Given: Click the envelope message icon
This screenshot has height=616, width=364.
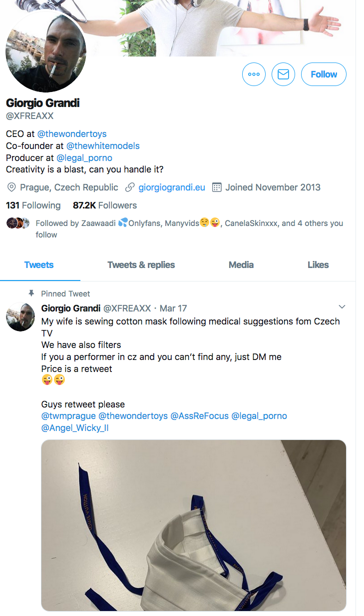Looking at the screenshot, I should (283, 74).
